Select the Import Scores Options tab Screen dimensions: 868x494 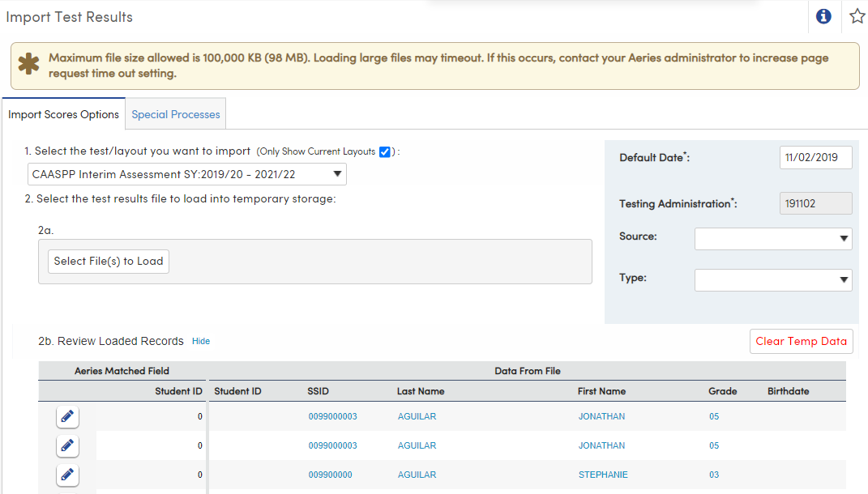[64, 114]
